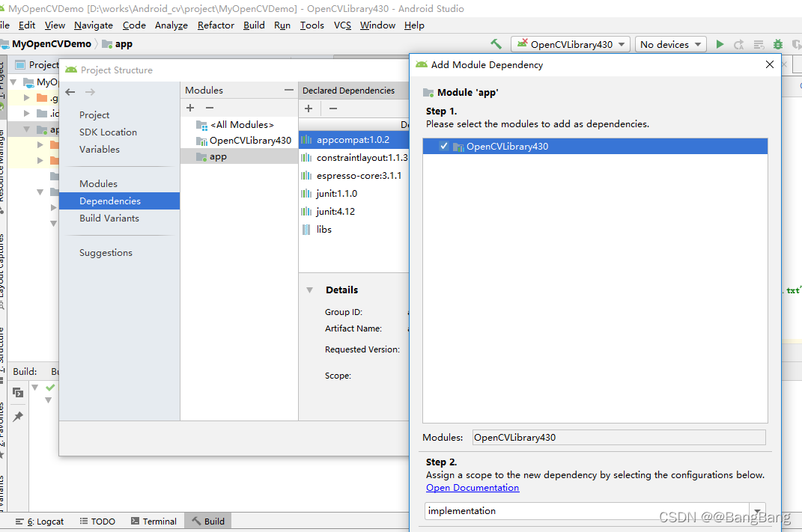
Task: Open the No devices dropdown
Action: (670, 44)
